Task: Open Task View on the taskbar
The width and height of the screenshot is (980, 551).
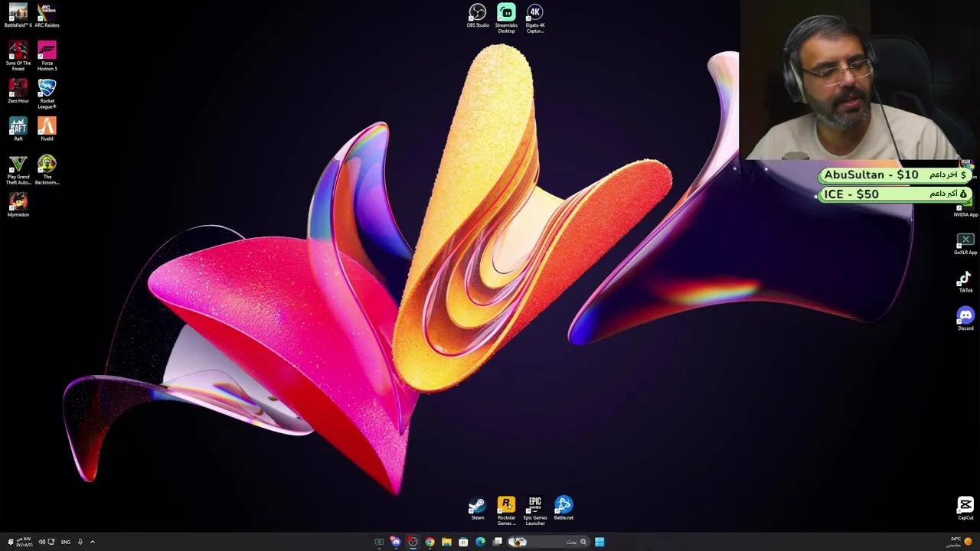Action: click(x=498, y=542)
